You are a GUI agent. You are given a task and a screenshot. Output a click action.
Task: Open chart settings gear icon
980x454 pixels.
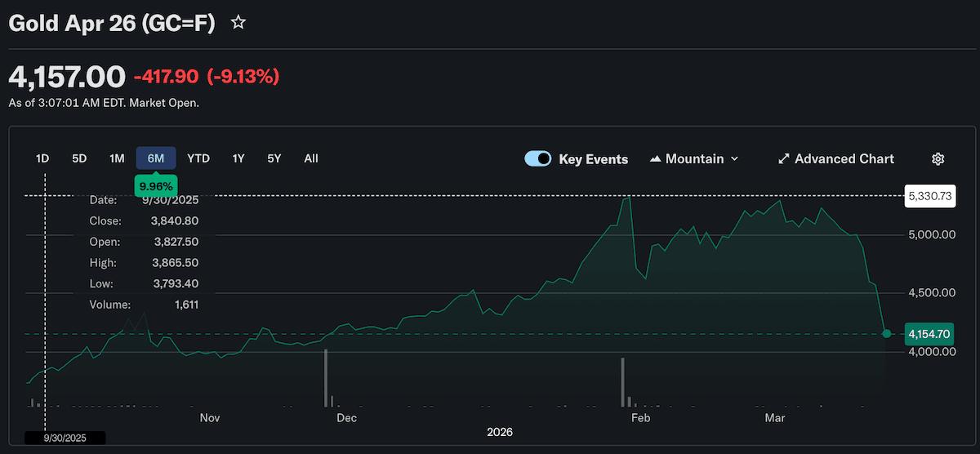(938, 159)
